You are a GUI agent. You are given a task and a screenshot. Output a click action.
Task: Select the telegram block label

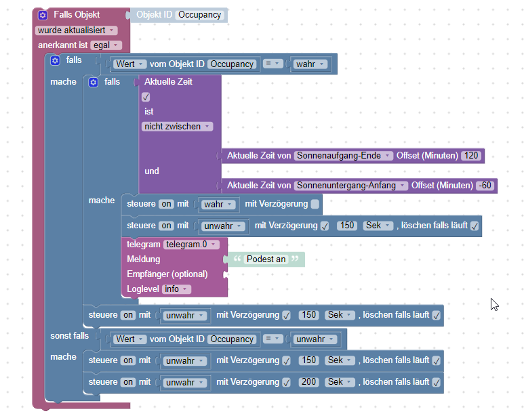click(x=143, y=245)
